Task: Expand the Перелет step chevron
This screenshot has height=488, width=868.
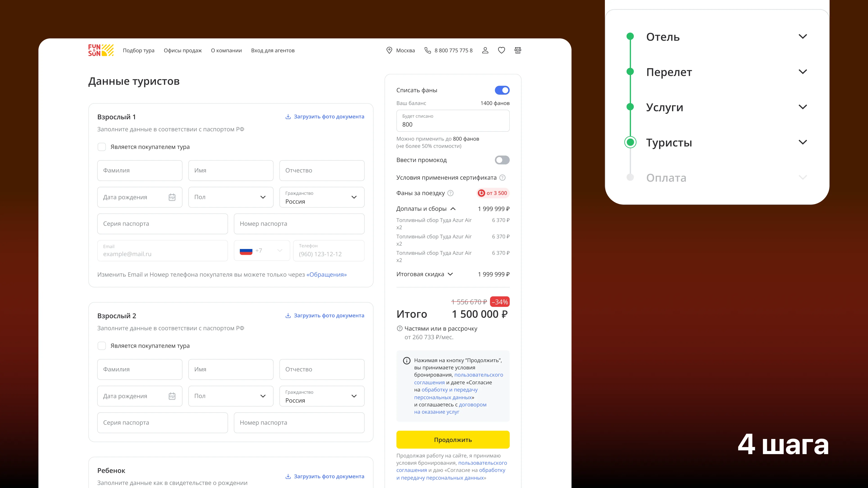Action: pyautogui.click(x=803, y=72)
